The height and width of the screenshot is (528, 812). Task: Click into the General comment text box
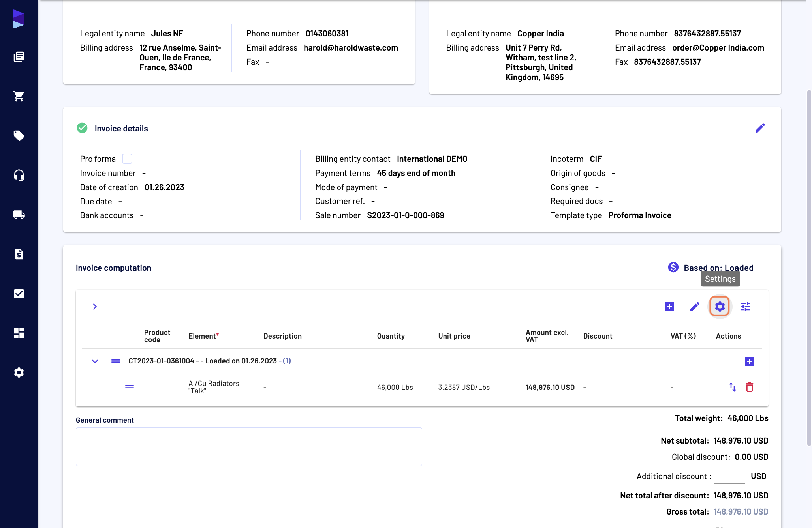[x=249, y=447]
